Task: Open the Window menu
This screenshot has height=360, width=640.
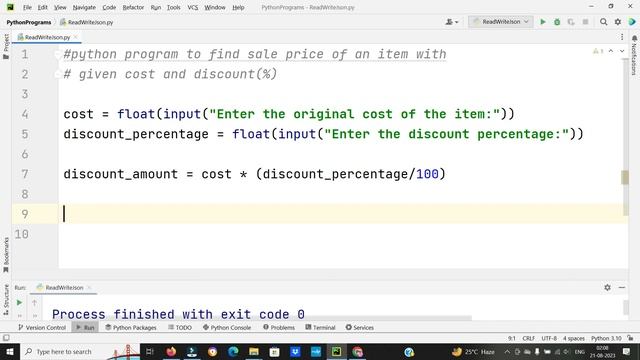Action: tap(215, 7)
